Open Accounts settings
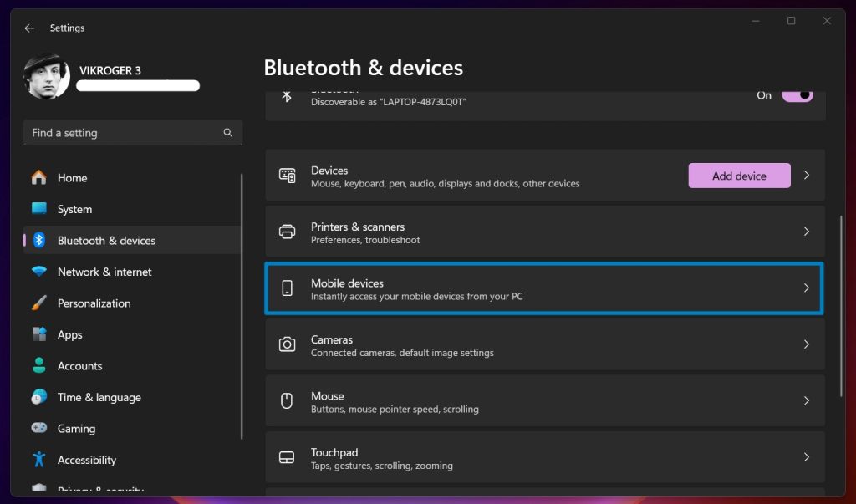Image resolution: width=856 pixels, height=504 pixels. point(79,365)
